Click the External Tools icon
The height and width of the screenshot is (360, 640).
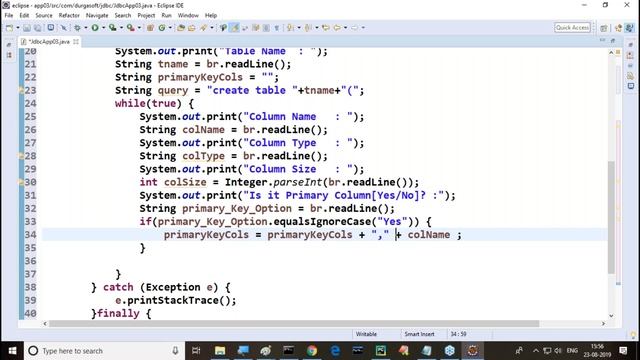click(x=130, y=28)
